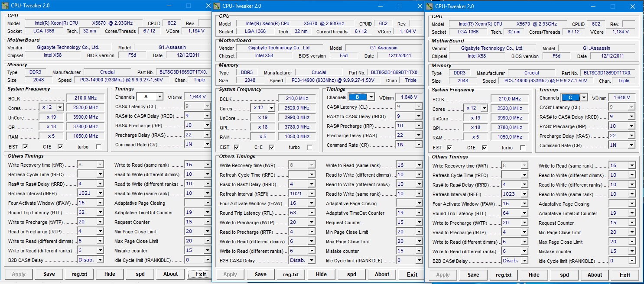644x284 pixels.
Task: Open Mistake counter dropdown in middle window
Action: (419, 251)
